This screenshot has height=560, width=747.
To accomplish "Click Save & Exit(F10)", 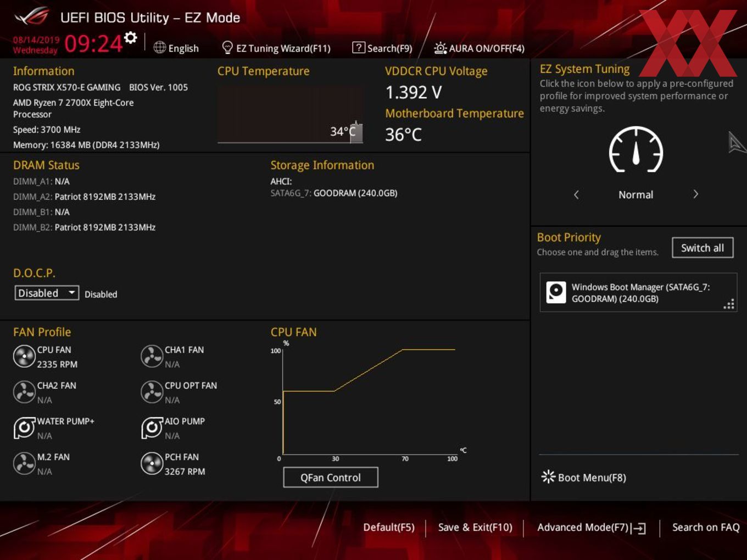I will click(475, 528).
